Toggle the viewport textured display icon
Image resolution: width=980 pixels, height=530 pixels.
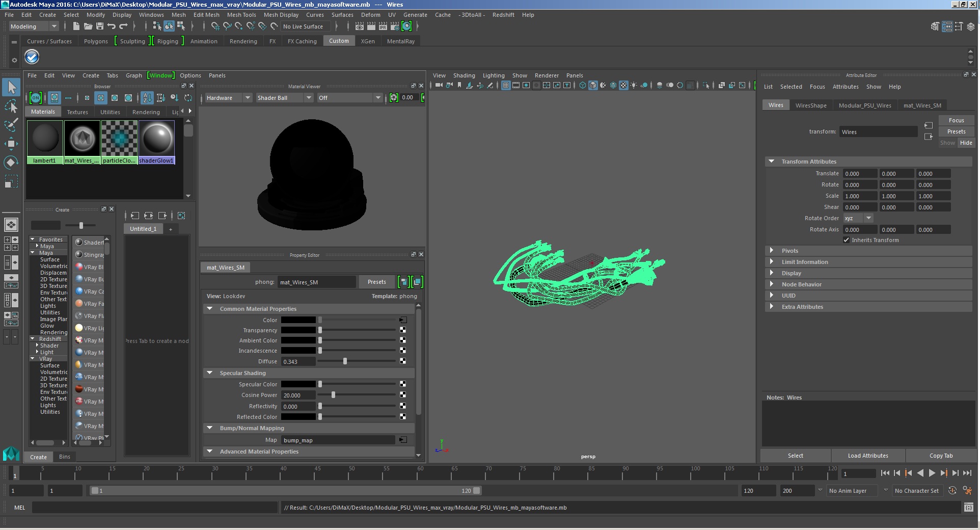[x=623, y=86]
